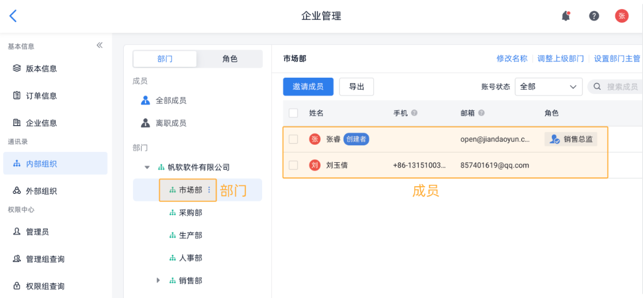This screenshot has height=298, width=644.
Task: Click the 修改名称 link
Action: point(512,59)
